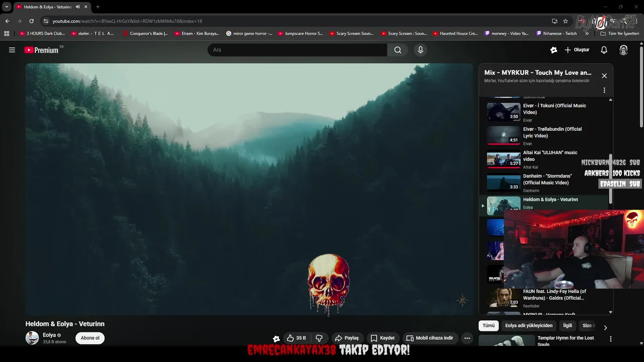Click the search magnifier button
This screenshot has height=362, width=644.
[397, 50]
